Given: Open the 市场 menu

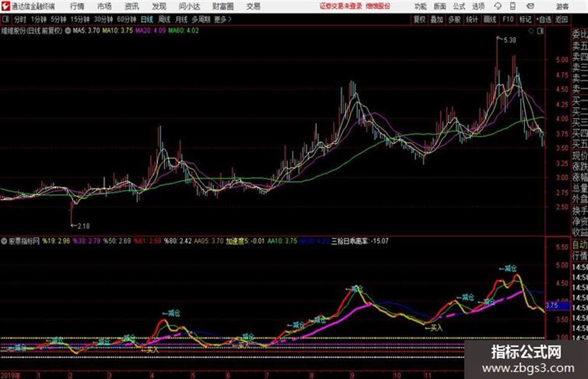Looking at the screenshot, I should [105, 6].
